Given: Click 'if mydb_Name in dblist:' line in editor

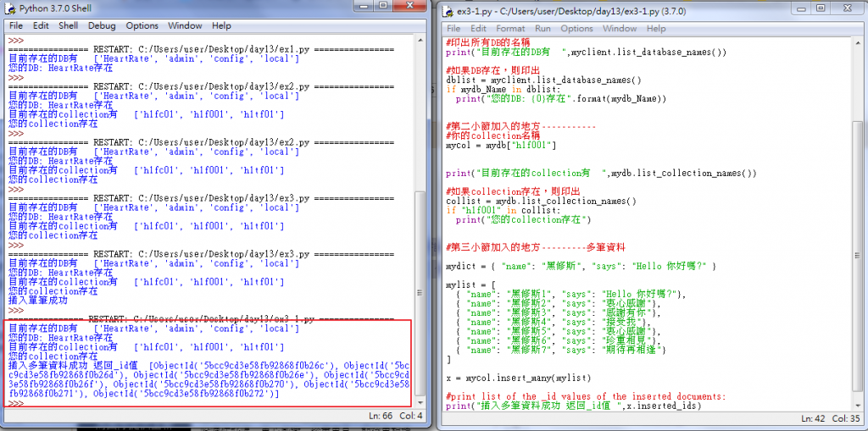Looking at the screenshot, I should point(504,89).
